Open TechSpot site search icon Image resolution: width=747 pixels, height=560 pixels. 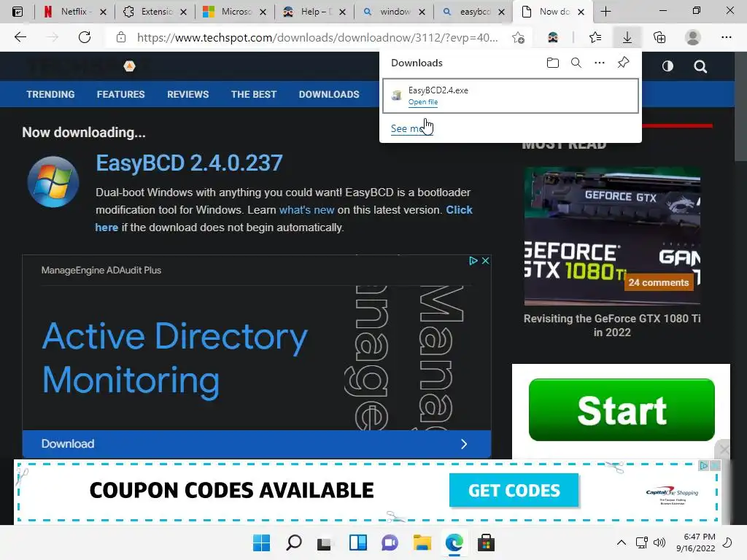click(x=700, y=66)
